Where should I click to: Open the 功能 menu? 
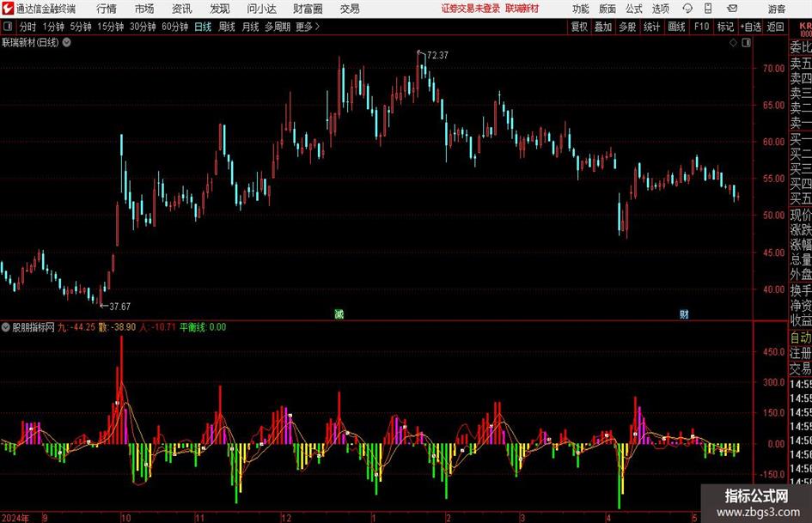[581, 9]
